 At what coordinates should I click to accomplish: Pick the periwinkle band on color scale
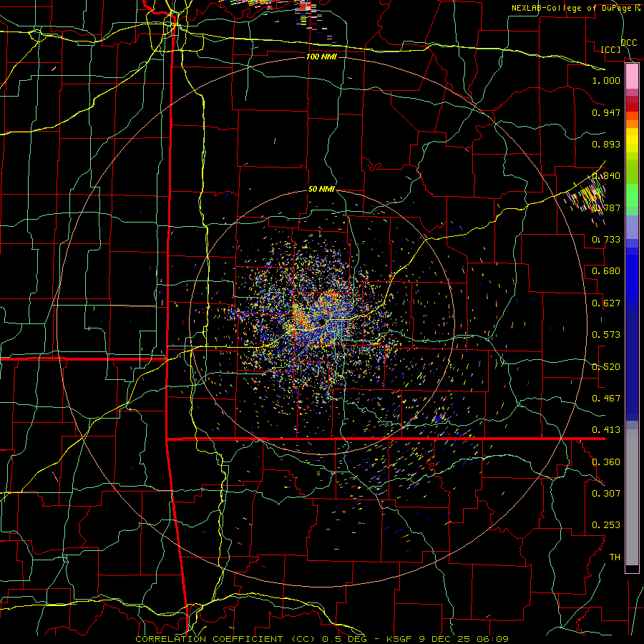632,227
